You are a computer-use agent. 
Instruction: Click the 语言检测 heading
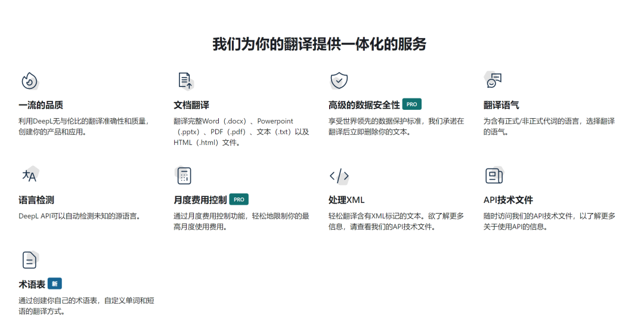click(x=36, y=200)
